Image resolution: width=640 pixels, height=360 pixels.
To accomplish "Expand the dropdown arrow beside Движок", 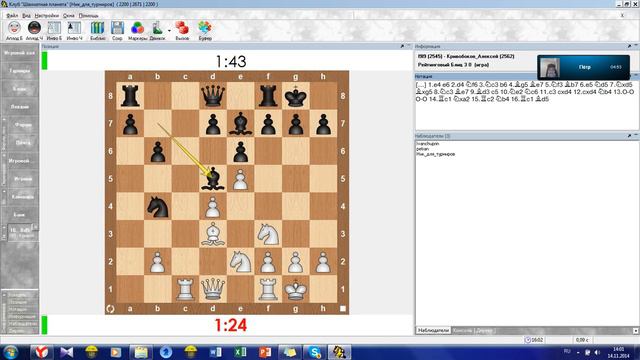I will tap(169, 30).
